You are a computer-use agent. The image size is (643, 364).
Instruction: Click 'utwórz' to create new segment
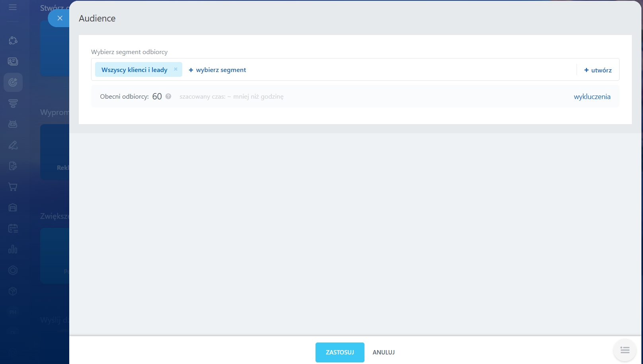click(598, 70)
